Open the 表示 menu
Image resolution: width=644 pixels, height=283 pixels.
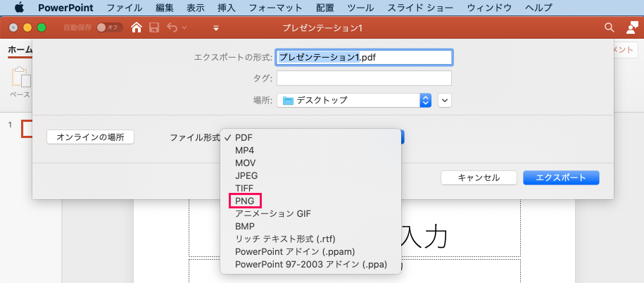(x=196, y=8)
